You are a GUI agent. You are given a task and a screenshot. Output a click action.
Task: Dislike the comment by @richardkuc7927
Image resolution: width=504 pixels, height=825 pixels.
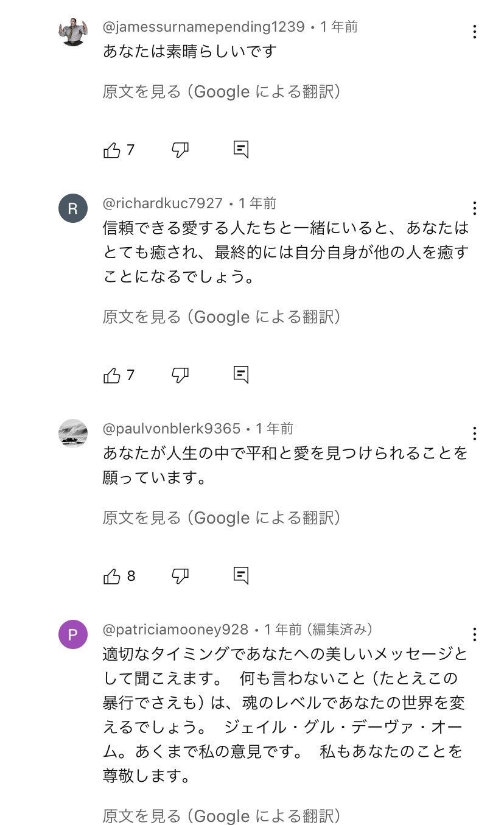[180, 375]
